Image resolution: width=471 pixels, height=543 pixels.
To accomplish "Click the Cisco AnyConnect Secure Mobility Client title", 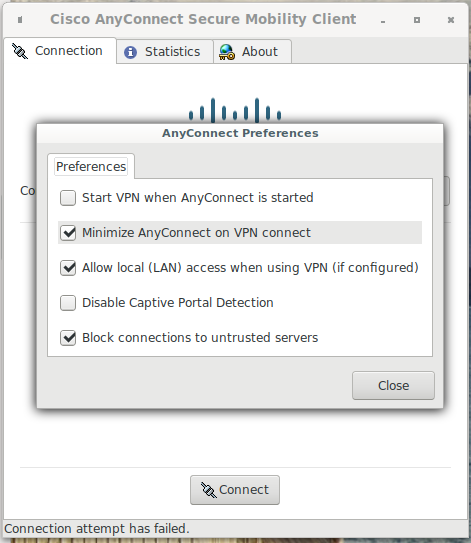I will coord(203,19).
